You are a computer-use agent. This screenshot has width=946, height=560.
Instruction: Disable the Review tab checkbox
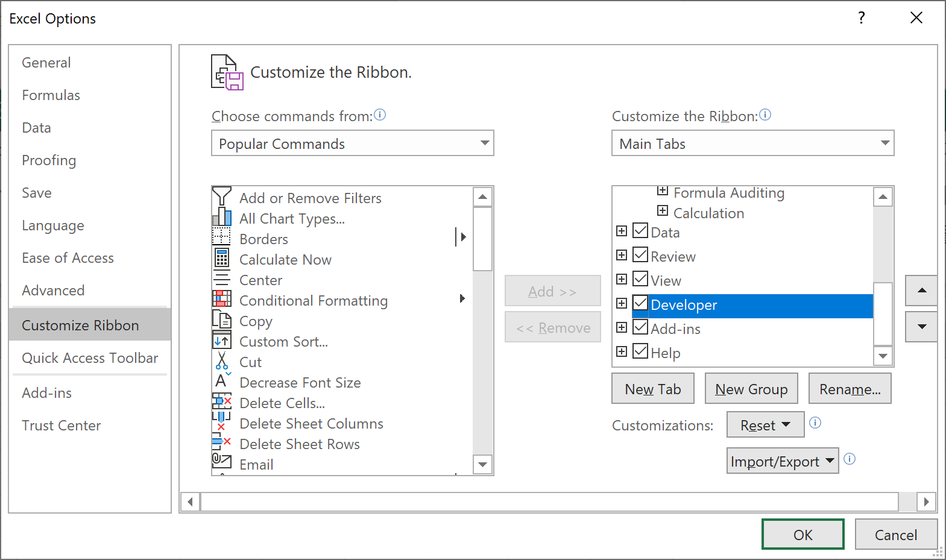(640, 256)
